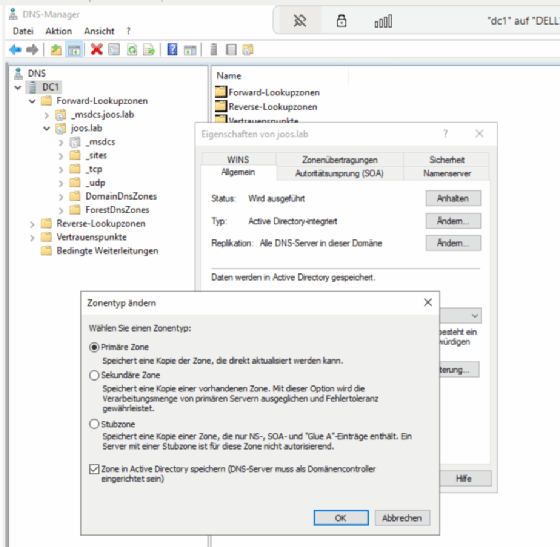This screenshot has height=547, width=560.
Task: Open the Aktion menu
Action: [x=59, y=31]
